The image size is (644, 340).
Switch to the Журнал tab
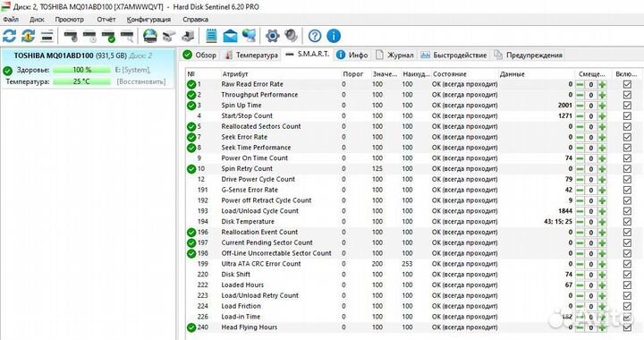(x=394, y=55)
